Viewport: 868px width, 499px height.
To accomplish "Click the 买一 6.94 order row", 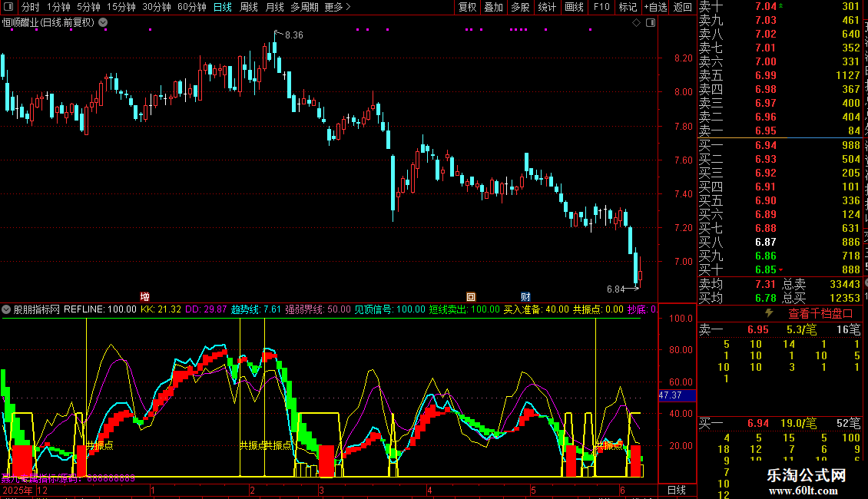I will click(x=780, y=145).
